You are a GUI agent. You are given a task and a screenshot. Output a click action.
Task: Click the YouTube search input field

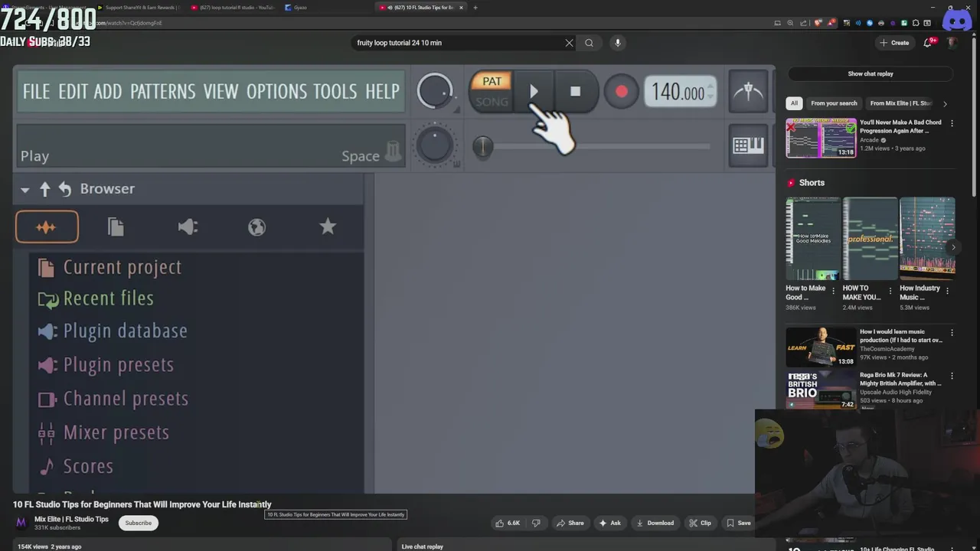pos(458,43)
